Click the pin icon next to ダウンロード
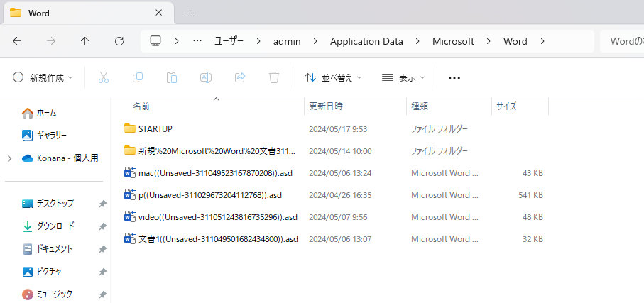The image size is (644, 303). [102, 226]
